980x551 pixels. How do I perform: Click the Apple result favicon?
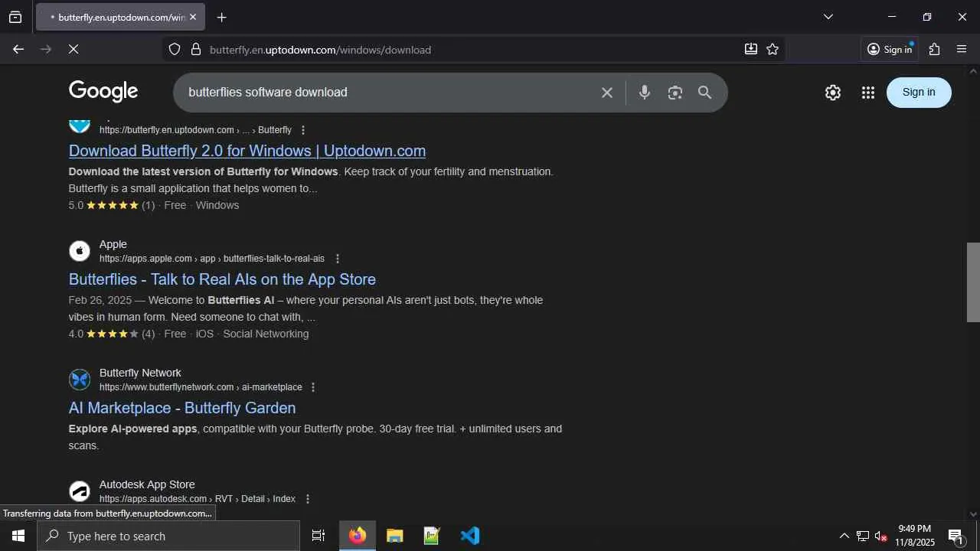point(80,251)
